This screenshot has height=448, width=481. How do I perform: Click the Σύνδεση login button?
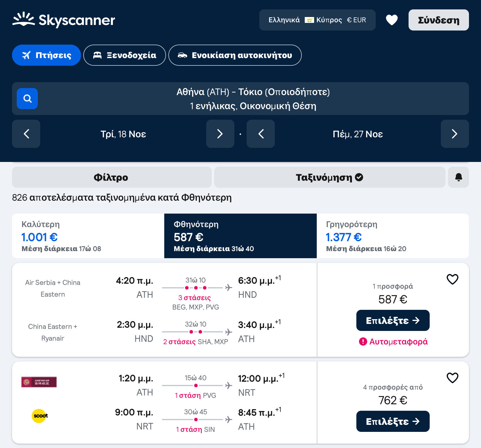(x=438, y=20)
